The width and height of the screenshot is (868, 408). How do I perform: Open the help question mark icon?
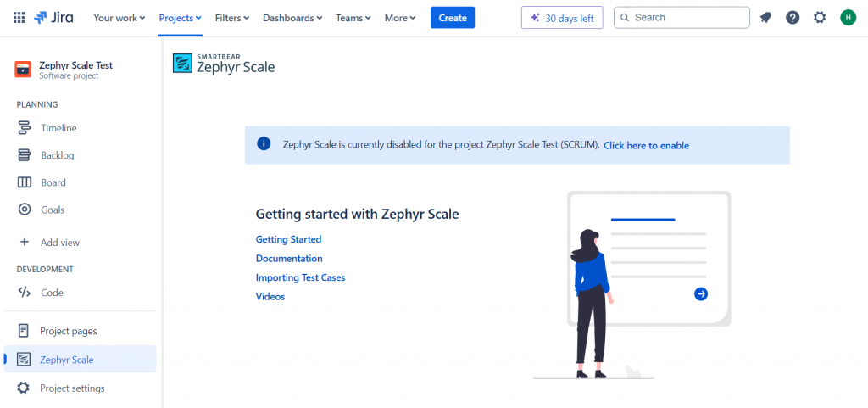point(793,18)
